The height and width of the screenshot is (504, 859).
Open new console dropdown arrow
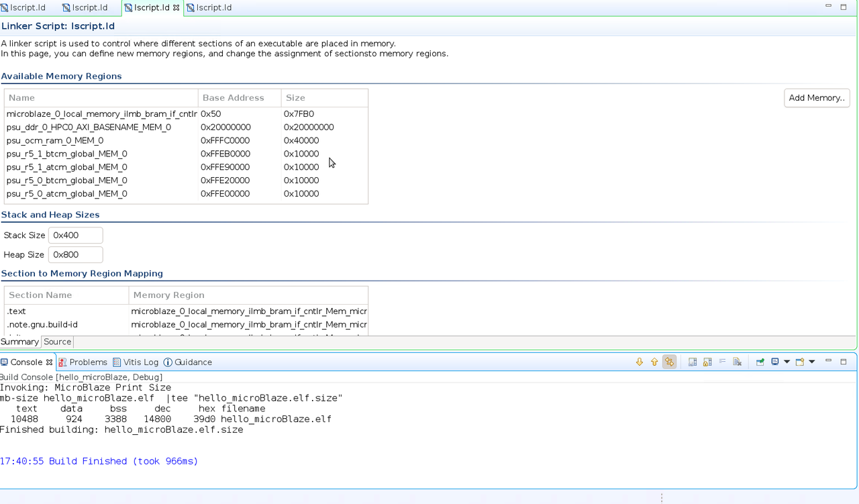pyautogui.click(x=811, y=362)
